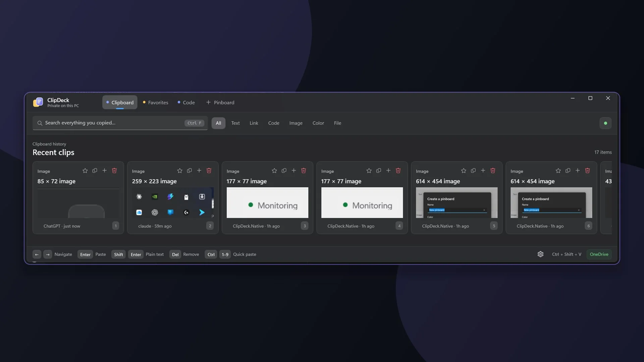The height and width of the screenshot is (362, 644).
Task: Select the All filter
Action: pos(218,123)
